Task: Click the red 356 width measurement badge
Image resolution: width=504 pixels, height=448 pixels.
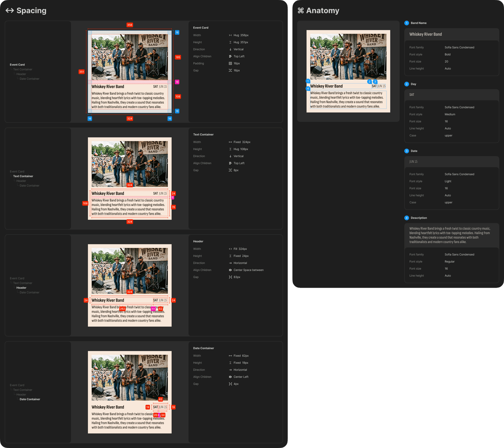Action: (130, 25)
